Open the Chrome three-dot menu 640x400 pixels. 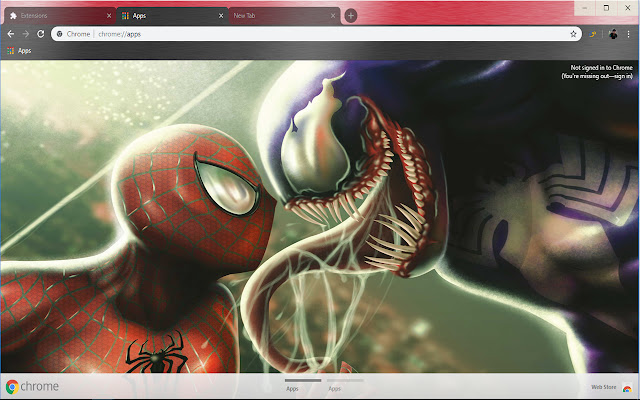pos(629,33)
